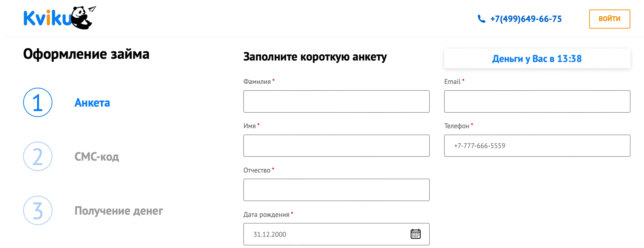The width and height of the screenshot is (644, 248).
Task: Open the СМС-код step label
Action: [97, 157]
